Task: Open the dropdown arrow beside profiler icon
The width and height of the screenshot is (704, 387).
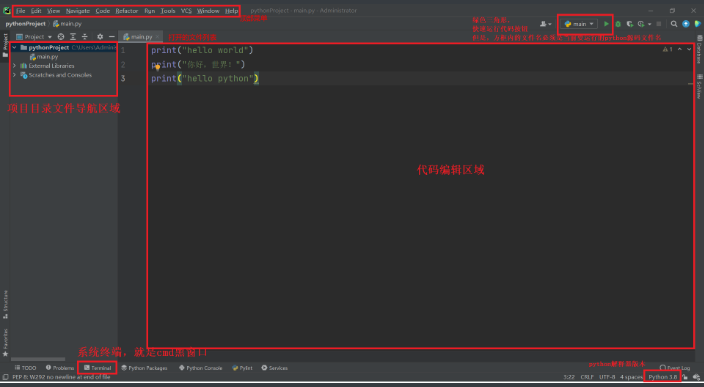Action: 649,24
